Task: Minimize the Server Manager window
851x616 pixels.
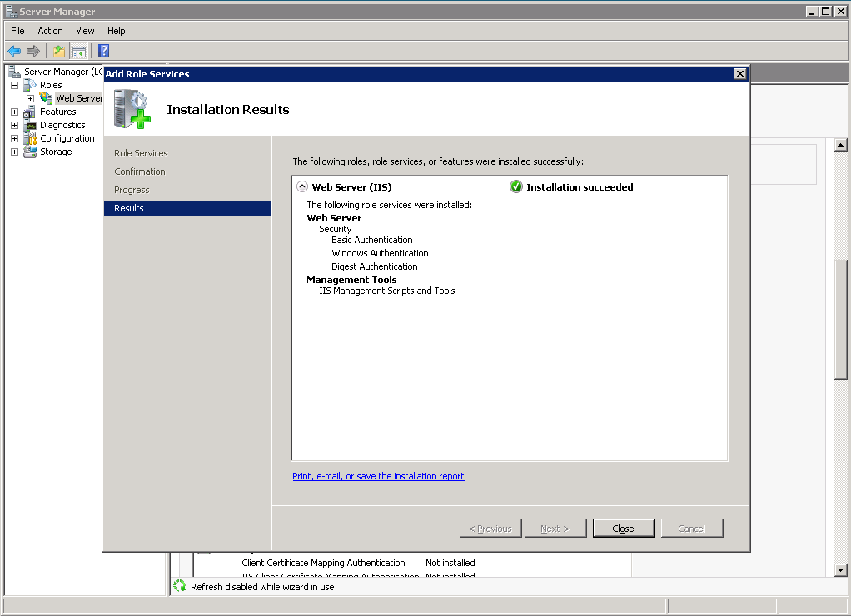Action: [813, 12]
